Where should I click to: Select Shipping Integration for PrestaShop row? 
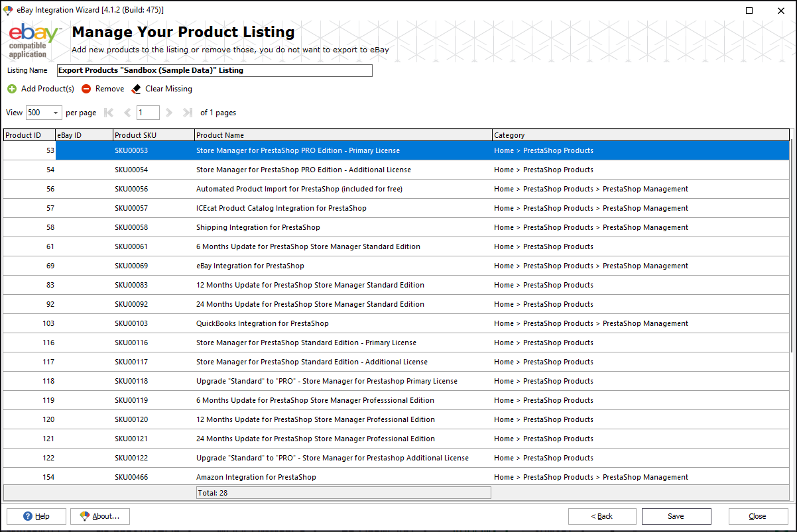[397, 227]
